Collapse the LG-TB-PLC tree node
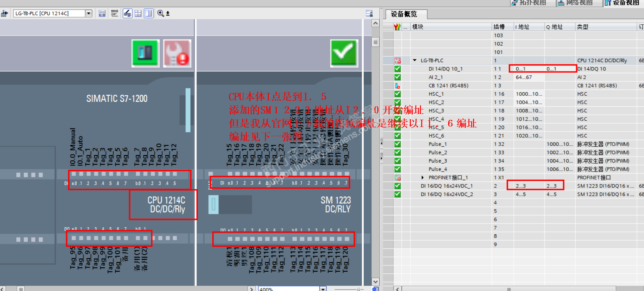The width and height of the screenshot is (644, 291). pos(415,61)
